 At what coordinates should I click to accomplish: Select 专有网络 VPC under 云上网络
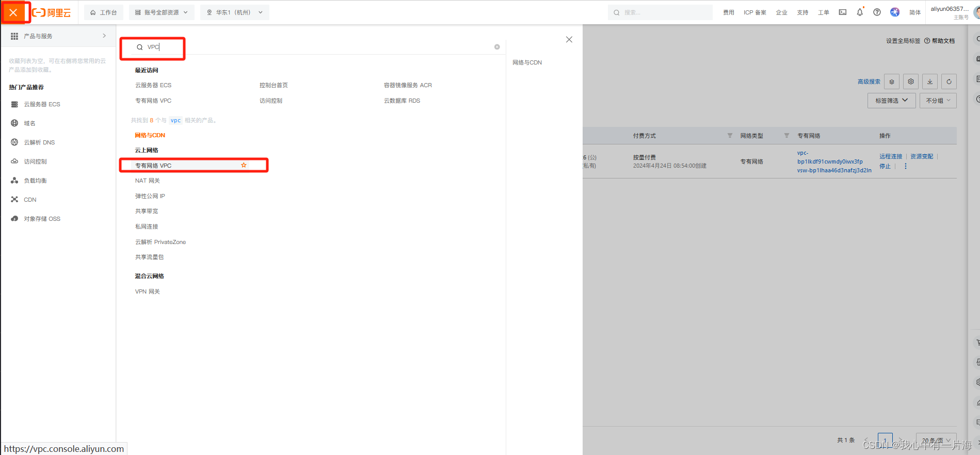(x=153, y=166)
